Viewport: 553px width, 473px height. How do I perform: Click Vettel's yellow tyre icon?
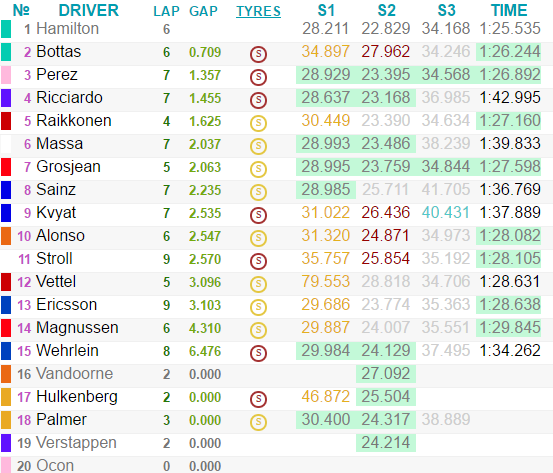click(x=258, y=284)
